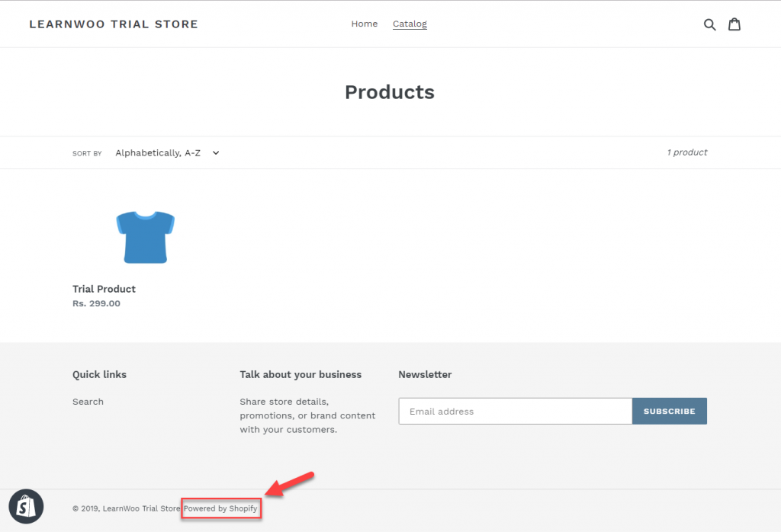
Task: Click the 'Talk about your business' heading
Action: click(301, 375)
